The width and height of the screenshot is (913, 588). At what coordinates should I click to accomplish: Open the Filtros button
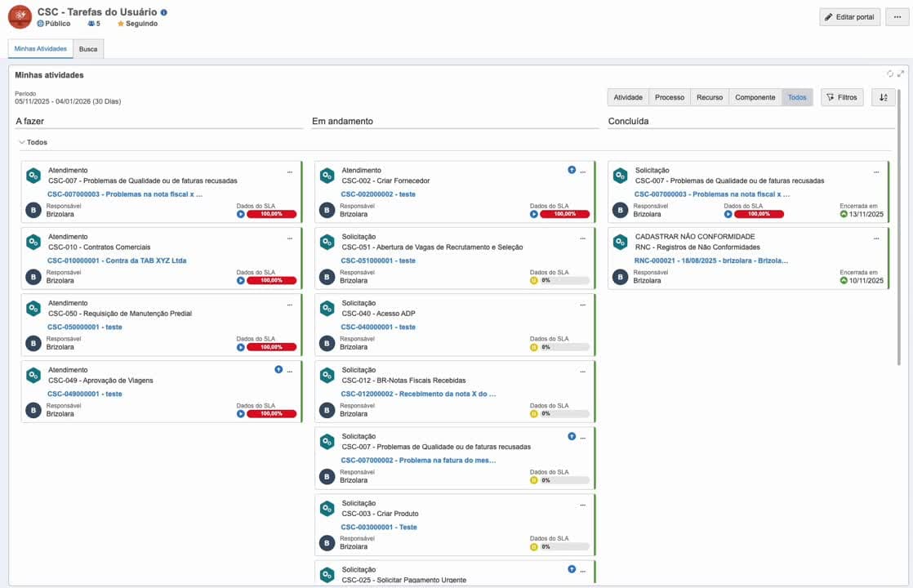842,97
